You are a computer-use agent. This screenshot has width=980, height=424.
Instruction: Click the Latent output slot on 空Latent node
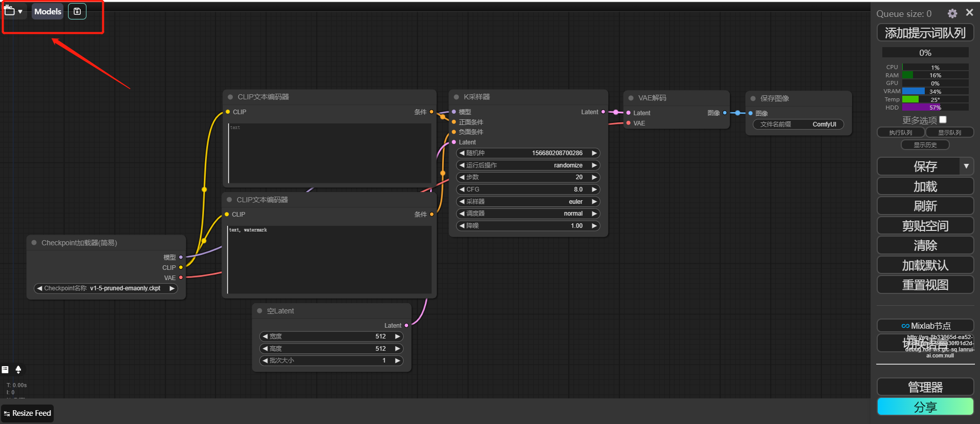click(x=407, y=325)
